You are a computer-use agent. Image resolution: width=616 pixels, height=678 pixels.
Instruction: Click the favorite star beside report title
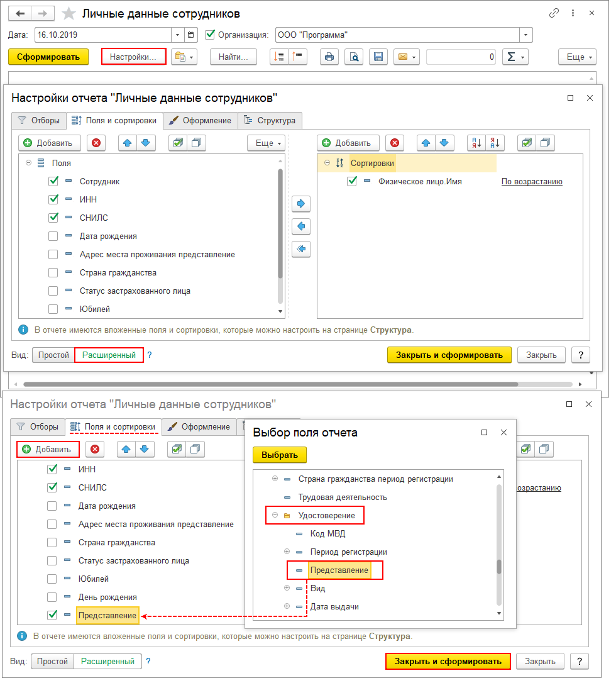(x=69, y=14)
